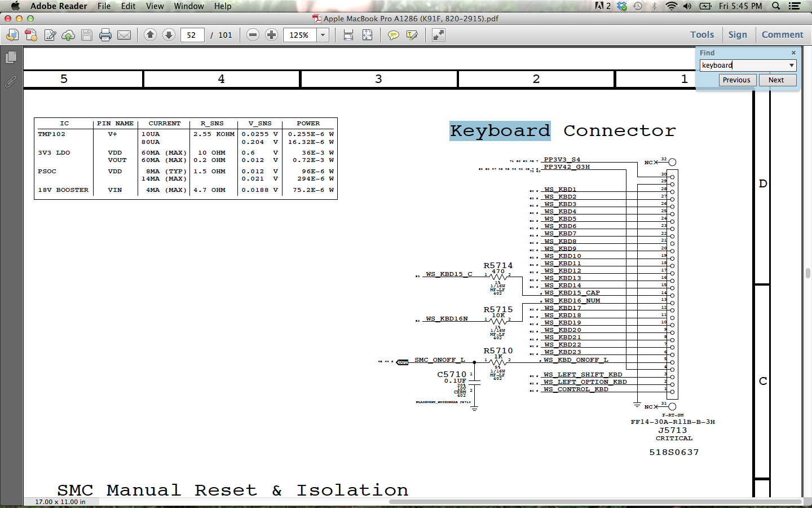Click the upload to cloud icon
Image resolution: width=812 pixels, height=508 pixels.
pos(68,35)
